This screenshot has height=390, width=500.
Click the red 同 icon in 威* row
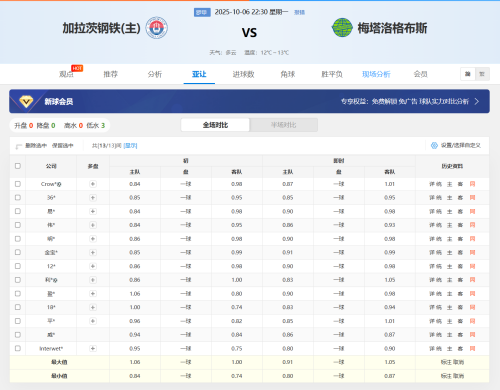point(472,335)
